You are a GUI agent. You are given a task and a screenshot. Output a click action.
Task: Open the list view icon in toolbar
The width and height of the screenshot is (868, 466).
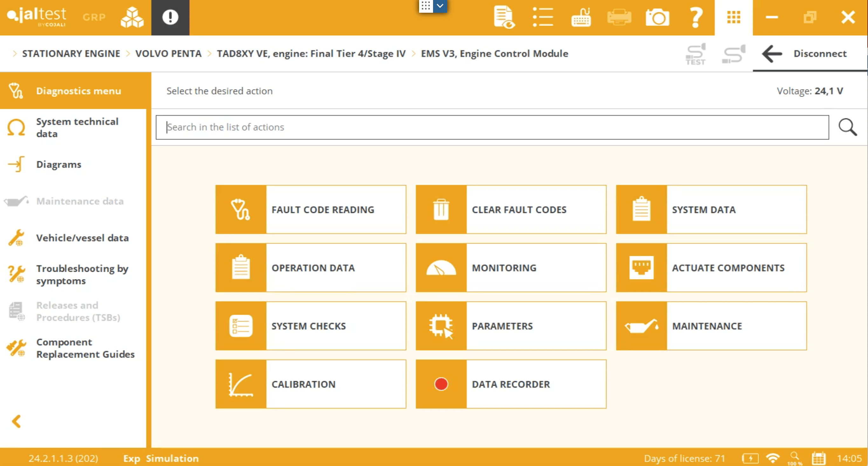(x=542, y=17)
